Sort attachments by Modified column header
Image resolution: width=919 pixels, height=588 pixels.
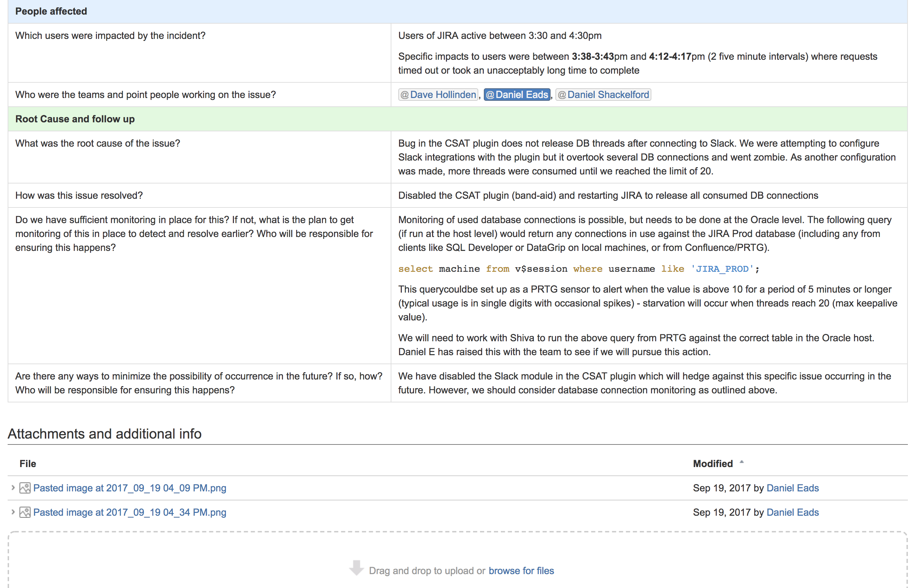(x=713, y=464)
